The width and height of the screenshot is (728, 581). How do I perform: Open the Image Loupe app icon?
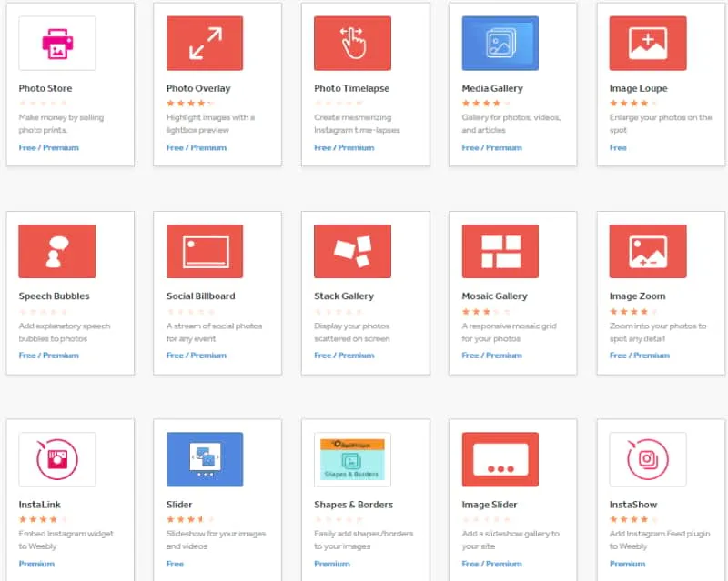pos(648,43)
